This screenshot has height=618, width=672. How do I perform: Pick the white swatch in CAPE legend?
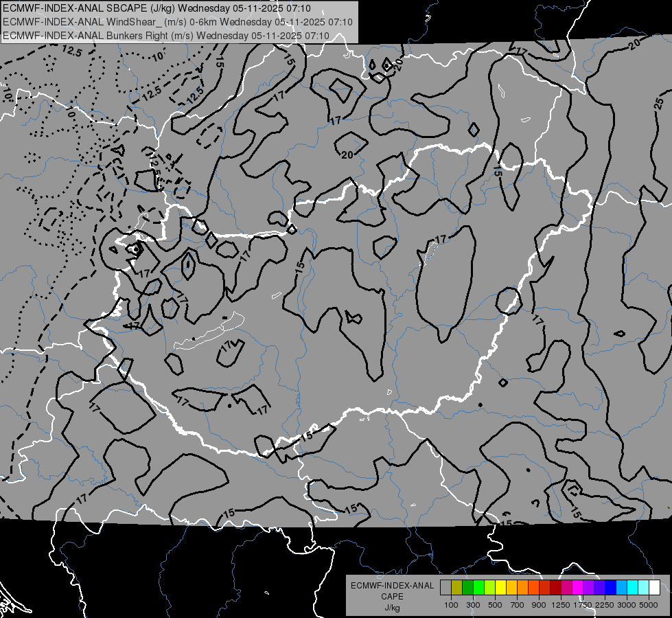[x=654, y=588]
